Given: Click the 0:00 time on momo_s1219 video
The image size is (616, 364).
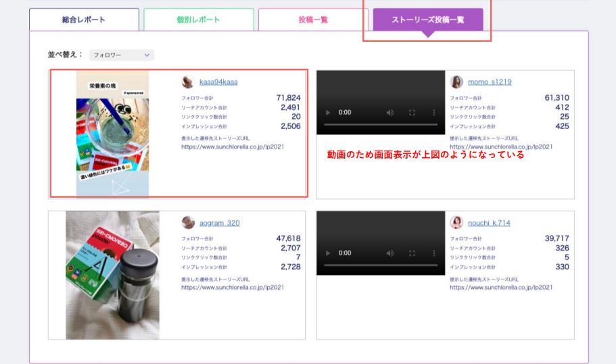Looking at the screenshot, I should point(345,113).
